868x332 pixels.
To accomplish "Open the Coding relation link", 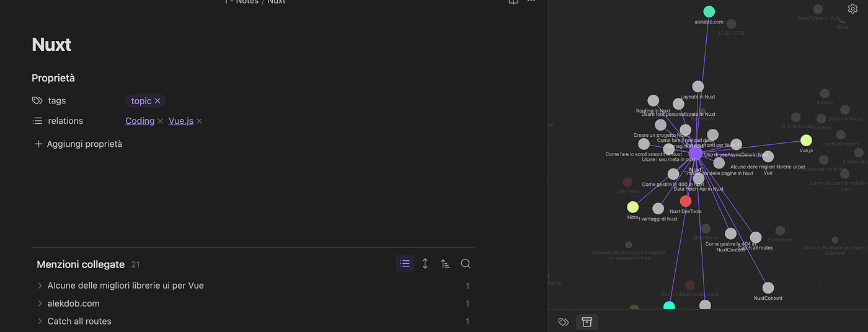I will 140,121.
